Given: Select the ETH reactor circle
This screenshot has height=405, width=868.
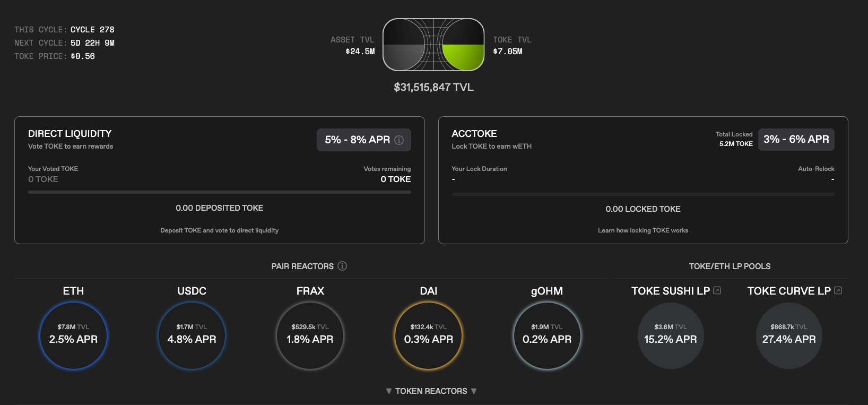Looking at the screenshot, I should 73,335.
